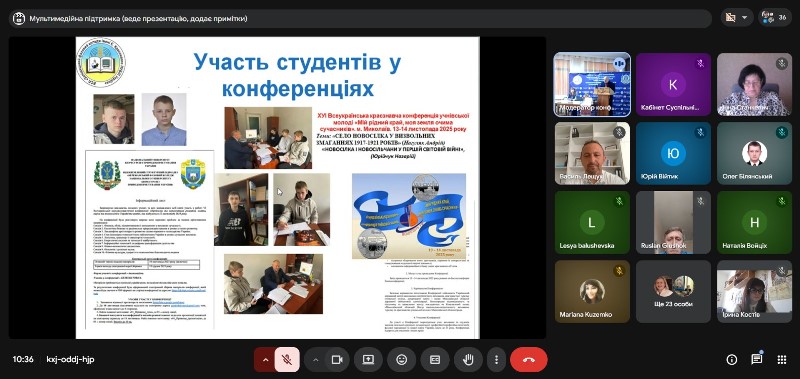
Task: Select the Олег Білянський participant tile
Action: pyautogui.click(x=754, y=153)
